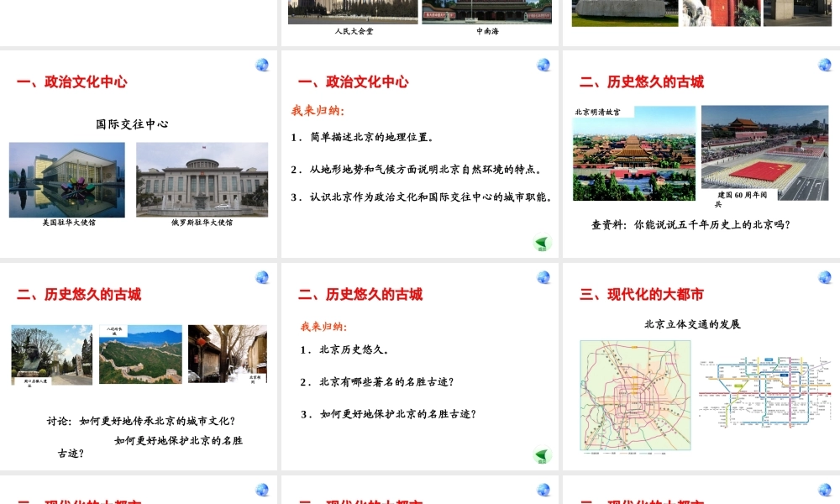Click line 2. 北京有哪些著名的名胜古迹?
The image size is (840, 504).
(x=377, y=382)
